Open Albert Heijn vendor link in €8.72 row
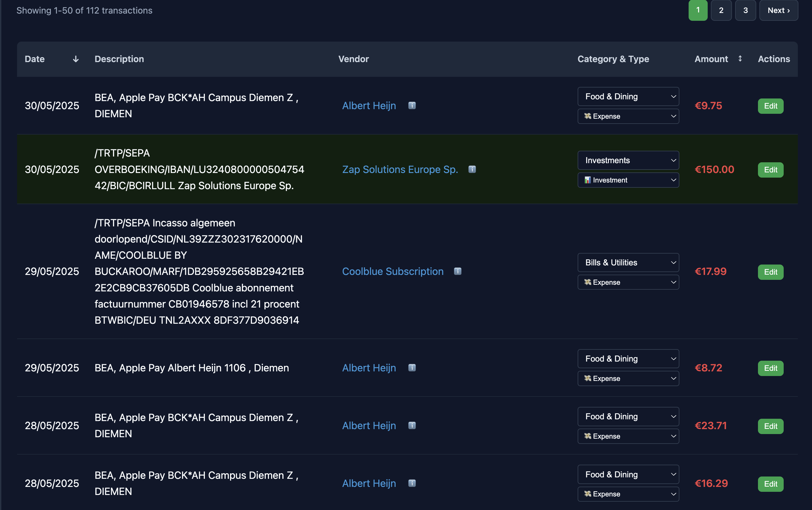 369,368
